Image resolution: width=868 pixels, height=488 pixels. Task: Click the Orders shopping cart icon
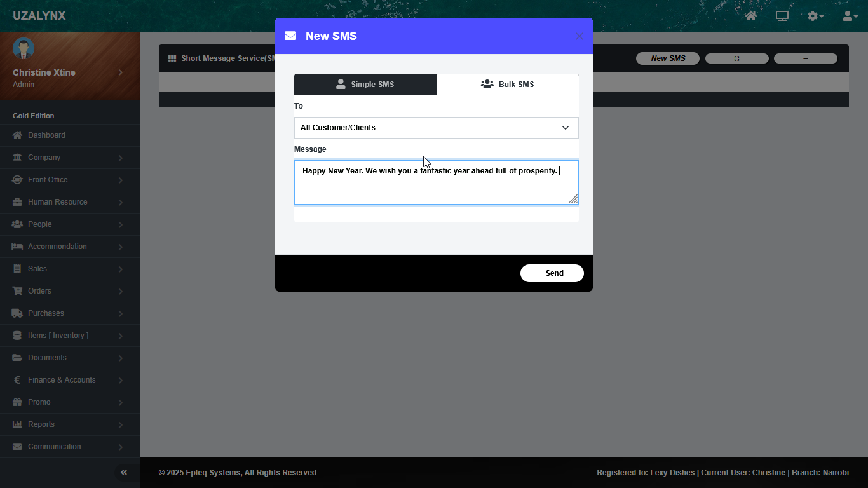[17, 291]
